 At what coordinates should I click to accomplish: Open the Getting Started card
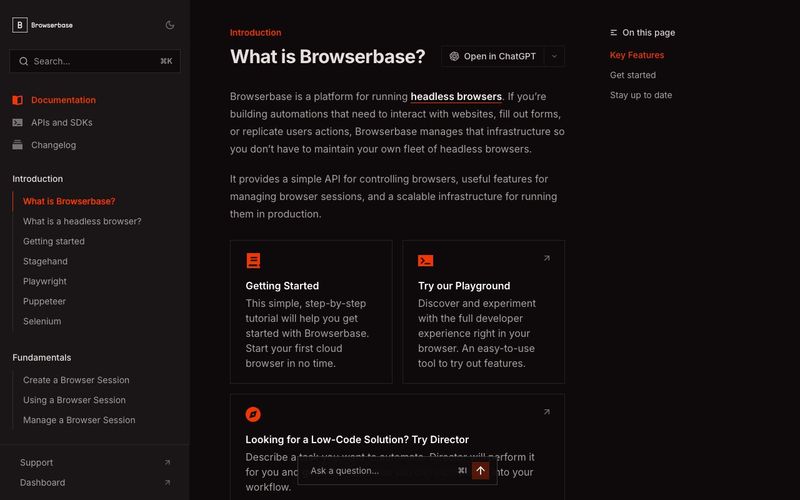[311, 312]
